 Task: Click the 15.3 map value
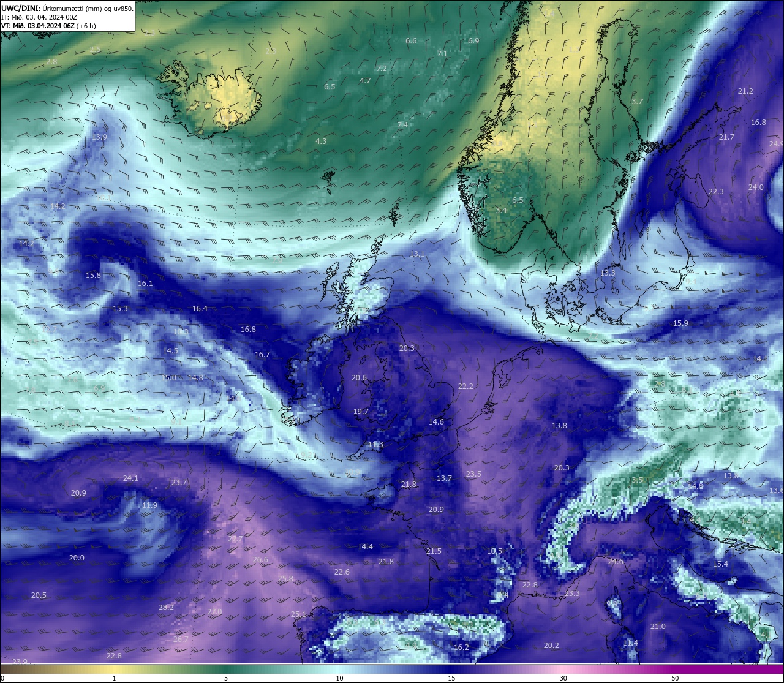120,309
